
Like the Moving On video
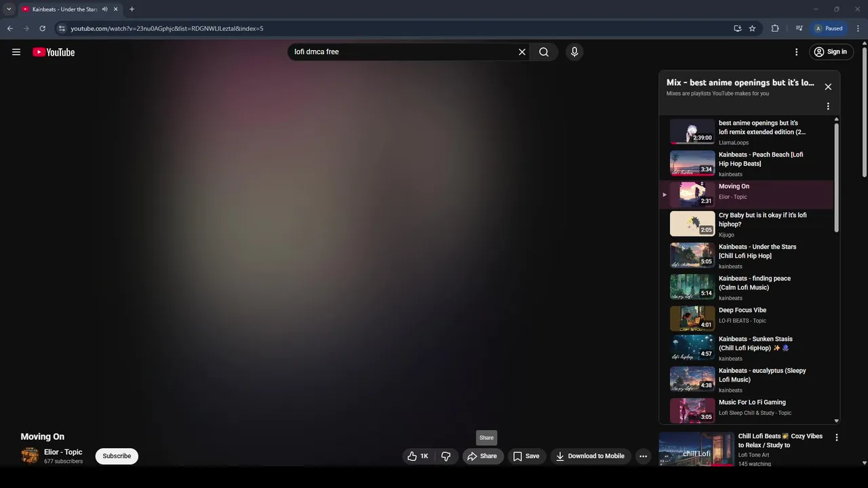[418, 456]
